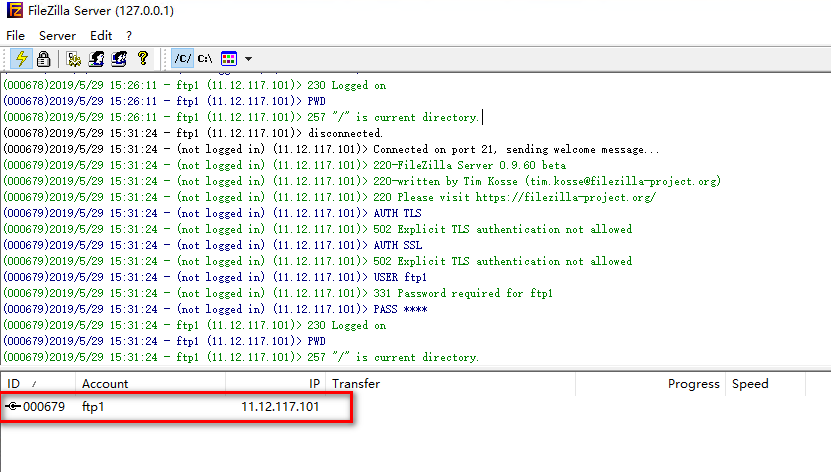The width and height of the screenshot is (831, 472).
Task: Click log line 'PASS ****'
Action: coord(215,309)
